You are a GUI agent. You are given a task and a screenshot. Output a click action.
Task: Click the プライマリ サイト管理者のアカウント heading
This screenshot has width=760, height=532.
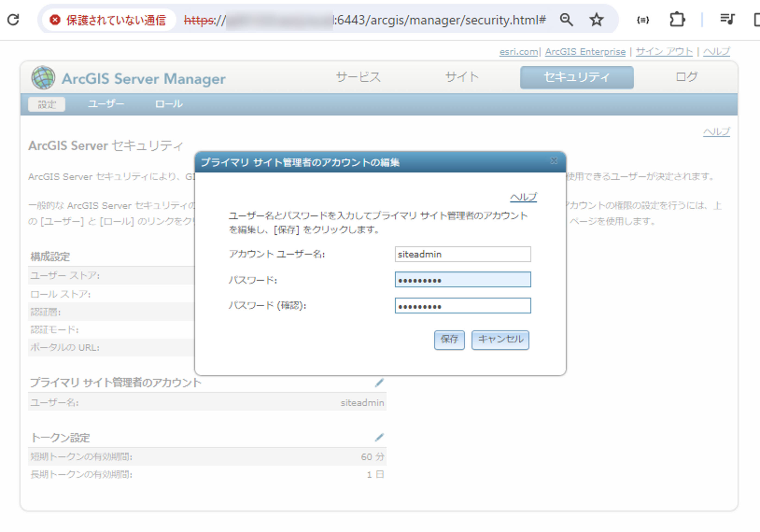[115, 383]
